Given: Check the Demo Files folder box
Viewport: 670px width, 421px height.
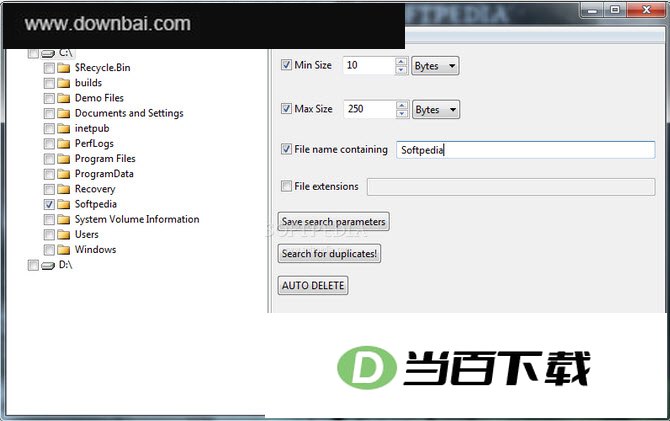Looking at the screenshot, I should (x=49, y=98).
